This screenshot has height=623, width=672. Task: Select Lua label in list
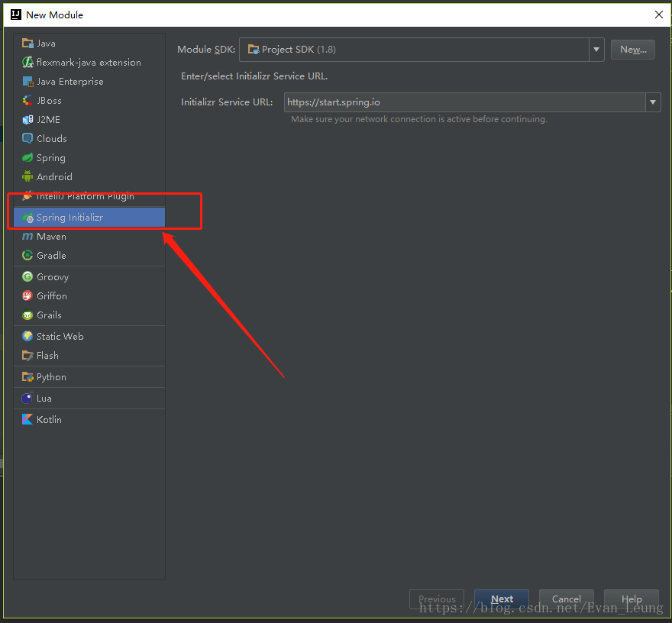pyautogui.click(x=44, y=398)
